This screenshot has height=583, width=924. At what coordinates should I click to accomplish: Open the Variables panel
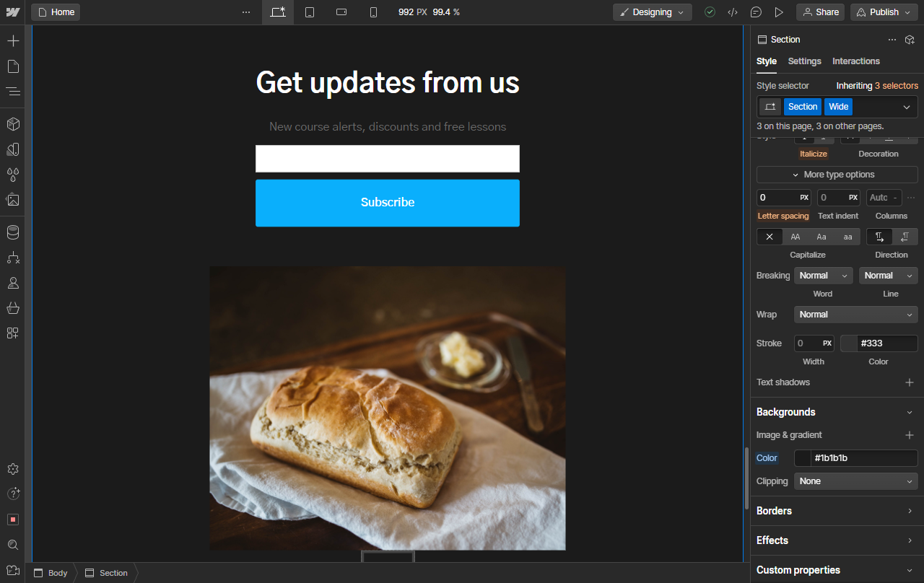13,149
